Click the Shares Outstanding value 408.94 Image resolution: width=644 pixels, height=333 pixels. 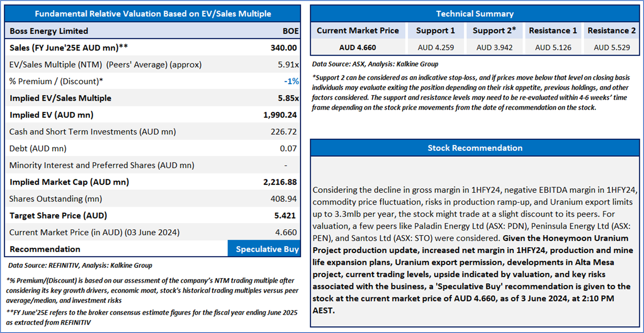pos(284,199)
